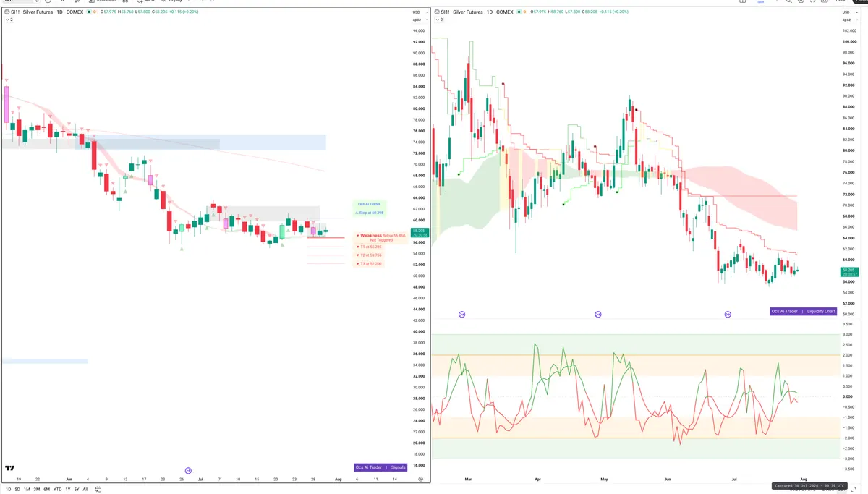Click the "Ocs Ai Trader | Liquidity Chart" purple label
This screenshot has height=494, width=868.
(x=803, y=311)
